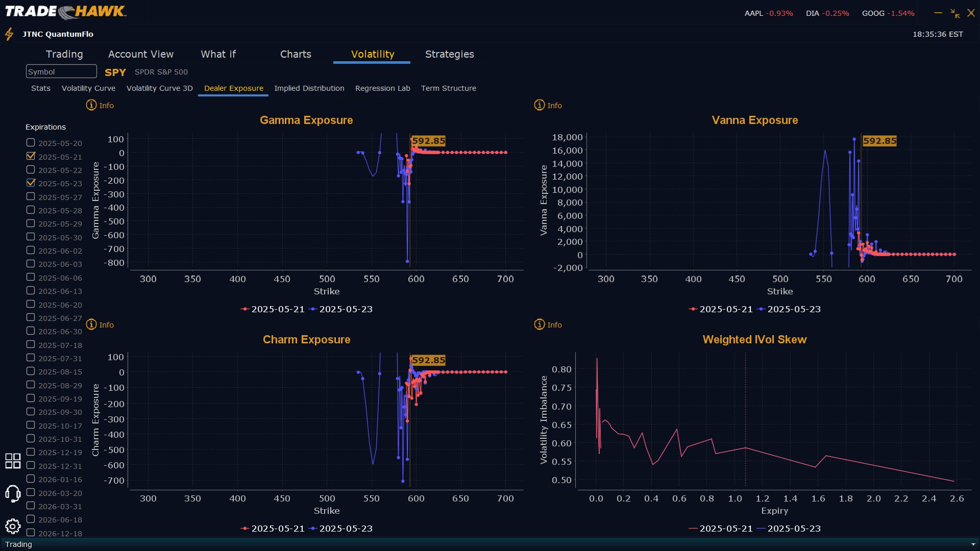Image resolution: width=980 pixels, height=551 pixels.
Task: Enable the 2025-06-20 expiration checkbox
Action: 31,304
